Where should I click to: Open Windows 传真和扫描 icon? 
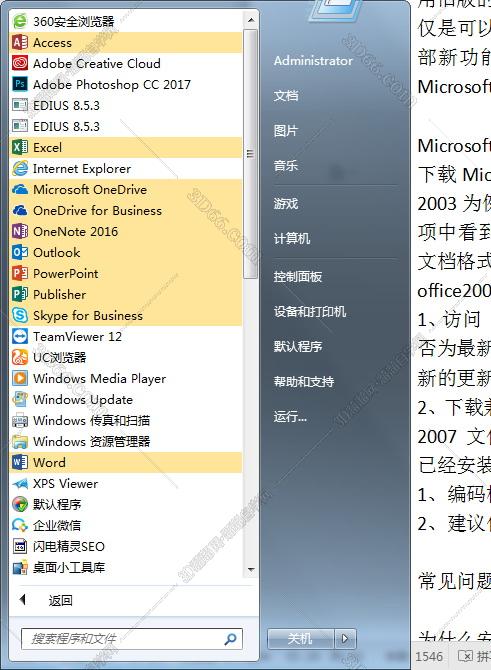[x=20, y=420]
